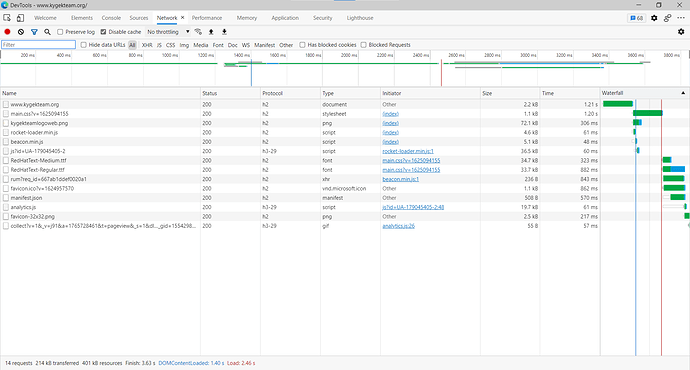Export HAR file with download arrow
The height and width of the screenshot is (370, 690).
pos(224,32)
